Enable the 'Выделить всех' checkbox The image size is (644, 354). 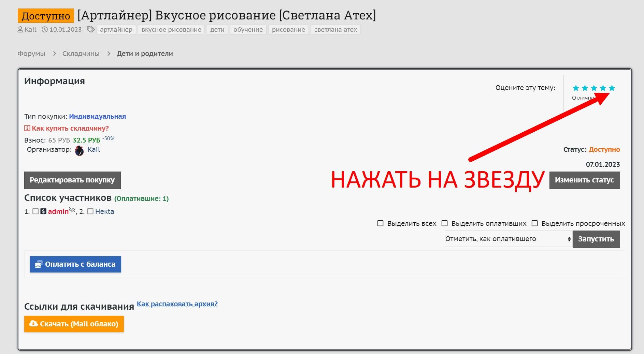coord(380,223)
